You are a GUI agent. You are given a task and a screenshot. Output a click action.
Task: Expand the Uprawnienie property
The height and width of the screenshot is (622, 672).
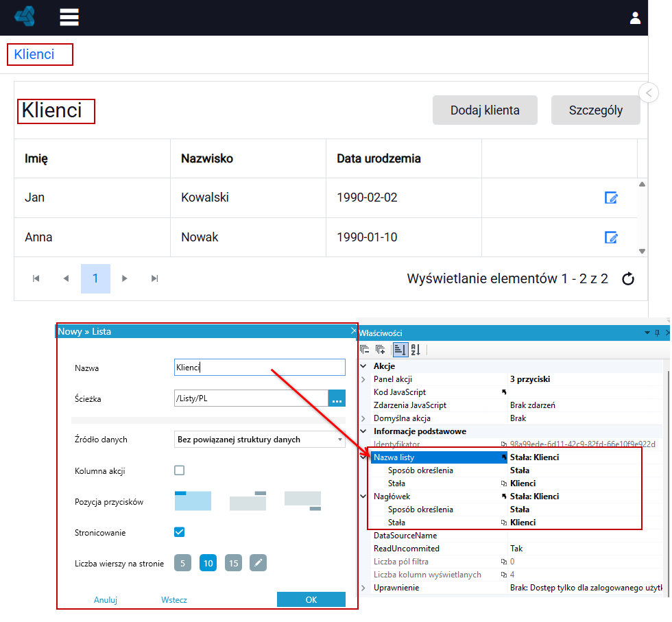click(363, 588)
